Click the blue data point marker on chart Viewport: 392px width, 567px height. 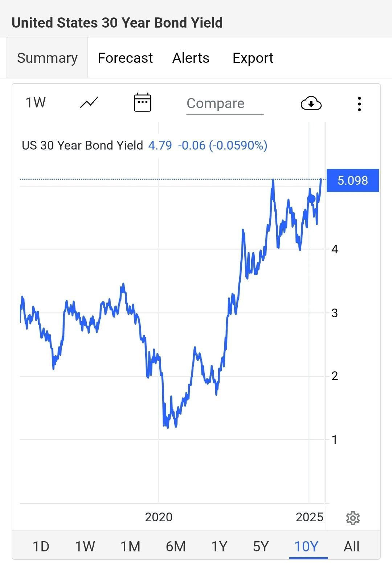(311, 199)
